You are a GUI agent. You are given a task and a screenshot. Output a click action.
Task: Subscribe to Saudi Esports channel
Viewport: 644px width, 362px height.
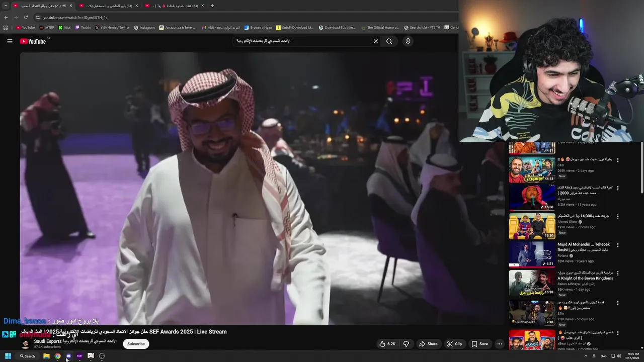136,344
